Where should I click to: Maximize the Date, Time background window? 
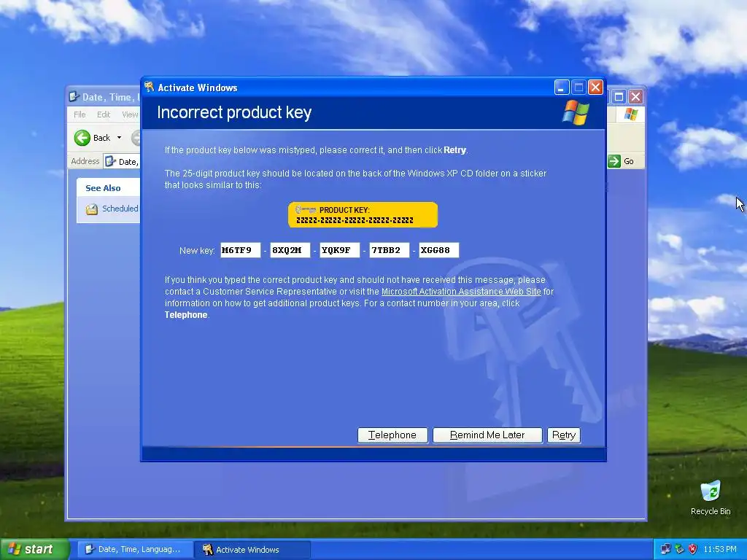coord(619,97)
